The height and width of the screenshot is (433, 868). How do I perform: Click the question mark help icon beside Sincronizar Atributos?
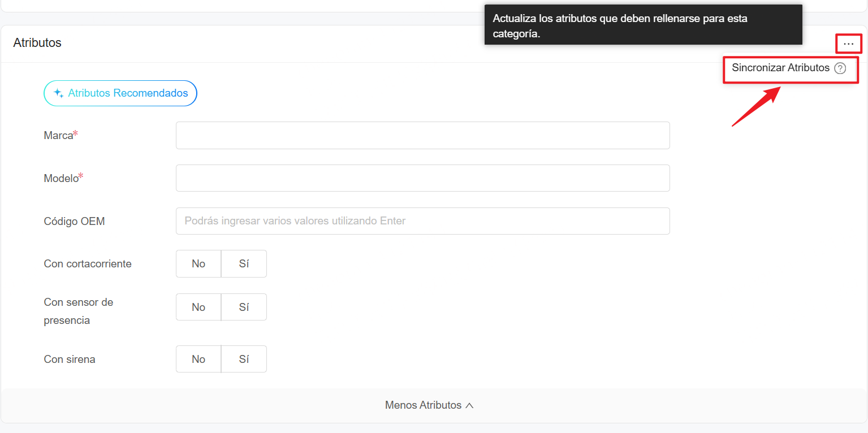coord(840,68)
